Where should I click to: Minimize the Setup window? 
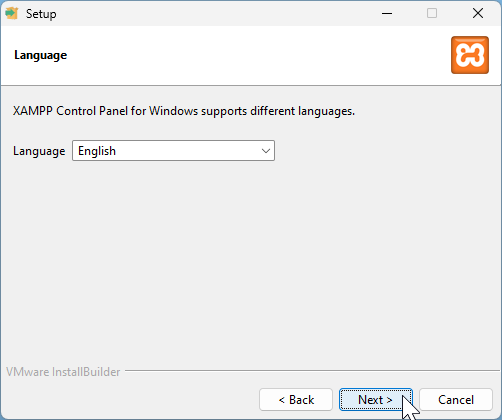[x=387, y=13]
